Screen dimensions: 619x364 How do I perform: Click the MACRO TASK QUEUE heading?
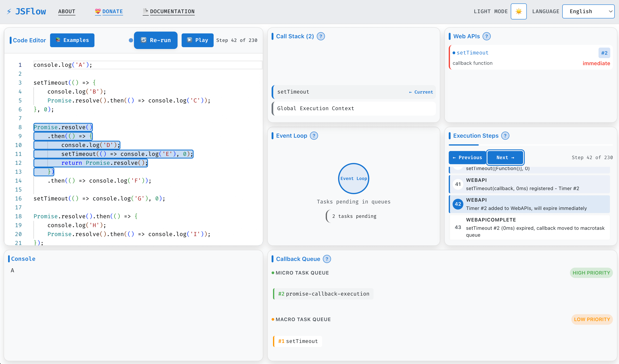[x=303, y=319]
